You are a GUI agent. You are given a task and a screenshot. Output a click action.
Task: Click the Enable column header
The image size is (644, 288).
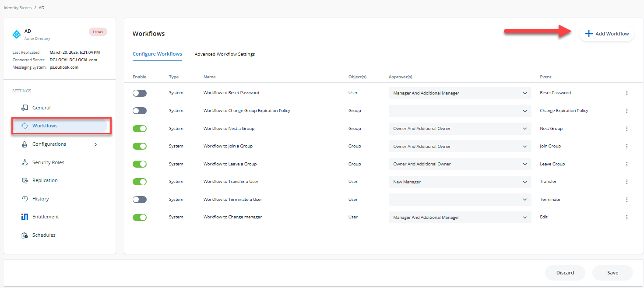[x=139, y=77]
